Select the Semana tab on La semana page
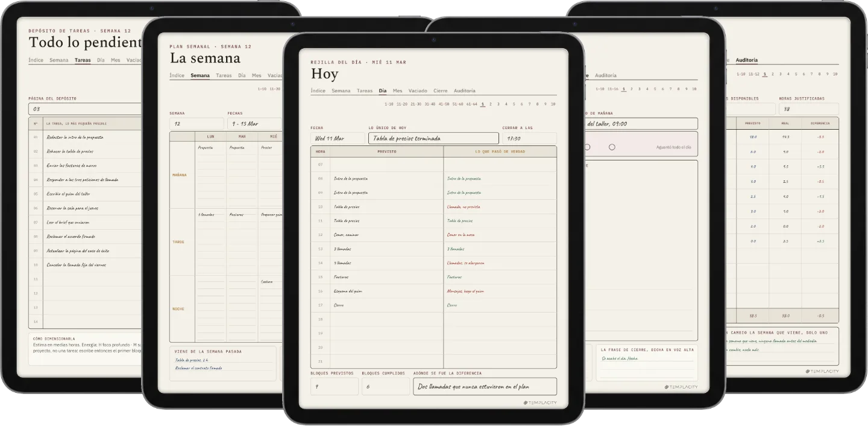This screenshot has width=868, height=426. pyautogui.click(x=200, y=75)
